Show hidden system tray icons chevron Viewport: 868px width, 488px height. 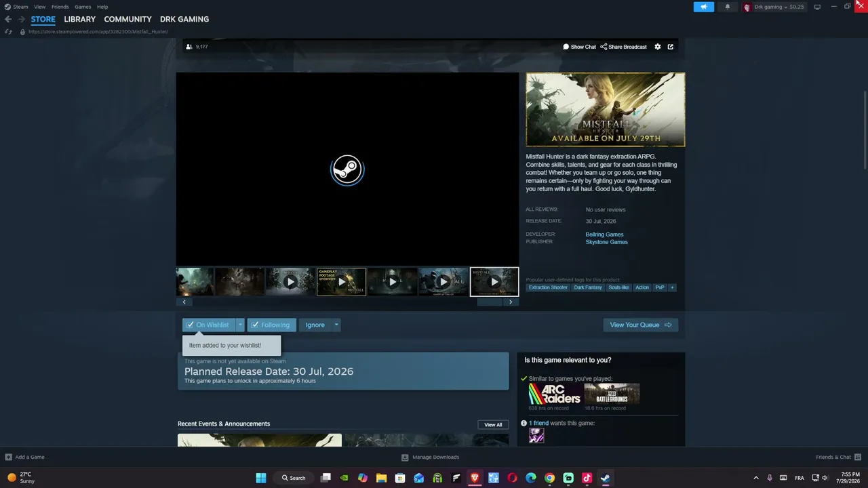(x=756, y=478)
